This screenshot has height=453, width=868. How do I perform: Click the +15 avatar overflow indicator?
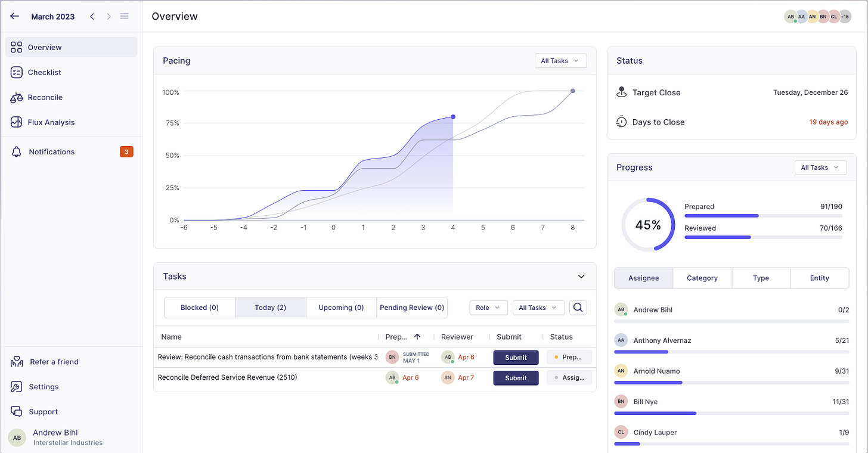[x=845, y=16]
